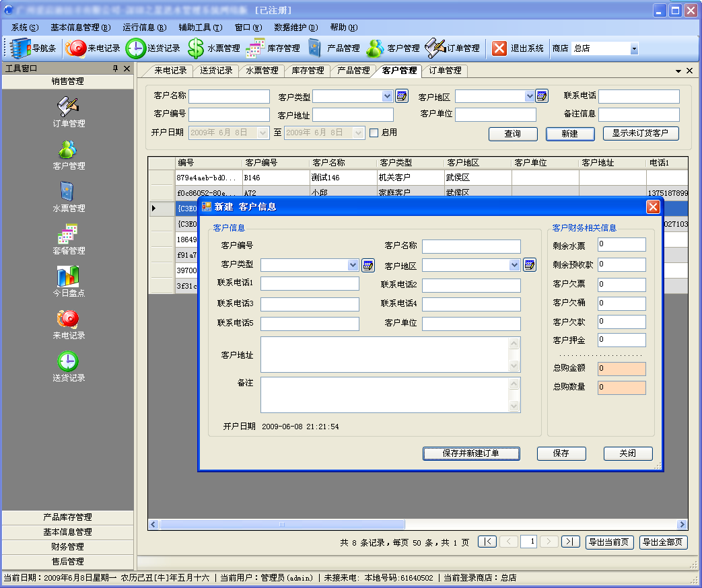Select 送货记录 icon in the left sidebar
The image size is (702, 588).
tap(68, 367)
